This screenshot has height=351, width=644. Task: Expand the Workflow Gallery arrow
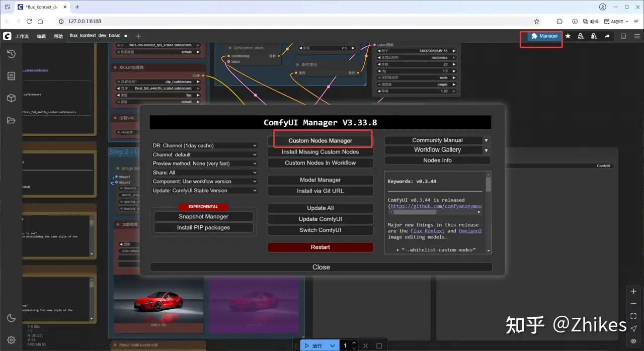coord(486,150)
